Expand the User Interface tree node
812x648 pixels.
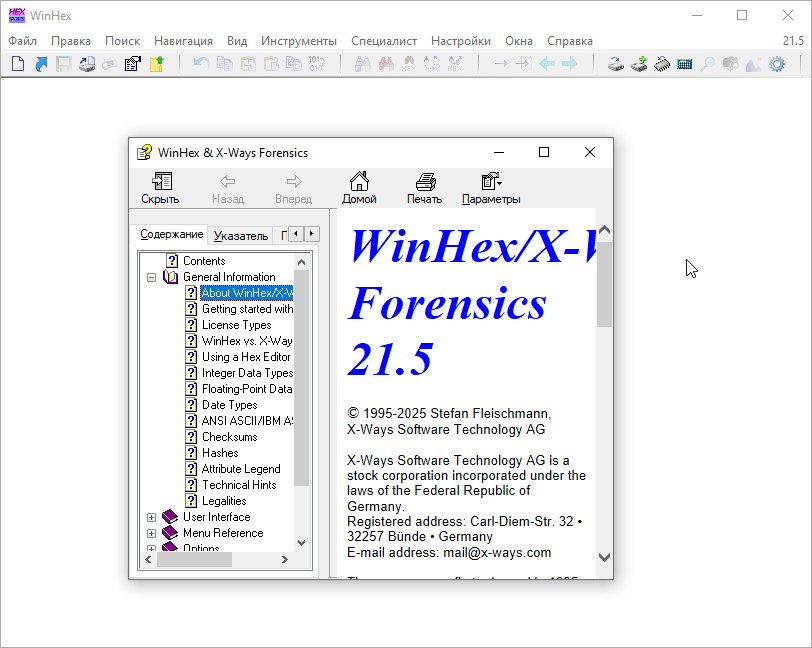point(151,517)
